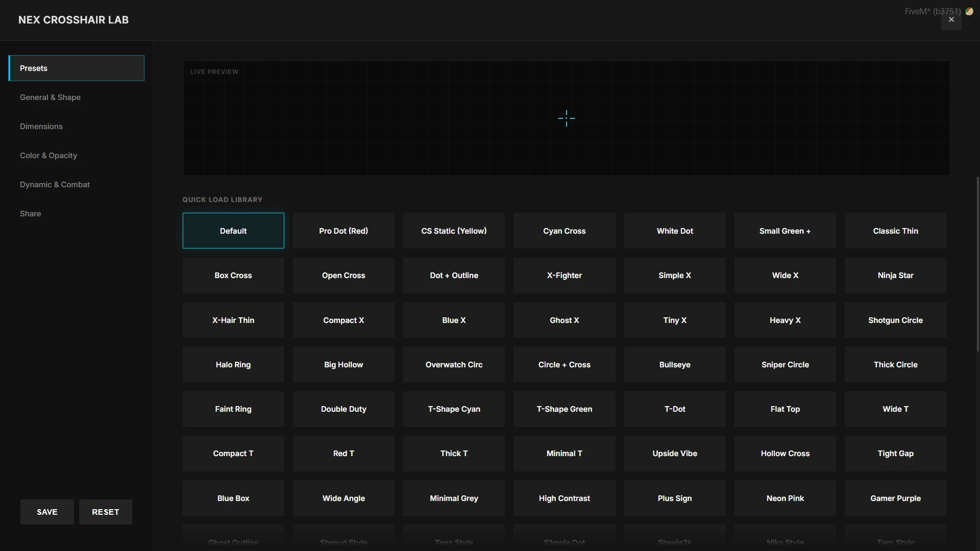Apply the Plus Sign preset

675,498
